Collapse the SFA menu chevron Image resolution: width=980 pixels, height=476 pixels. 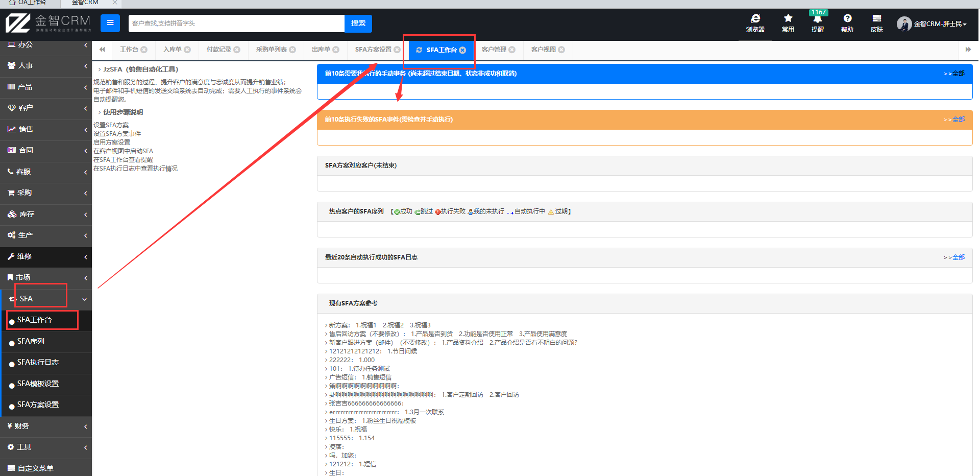85,299
